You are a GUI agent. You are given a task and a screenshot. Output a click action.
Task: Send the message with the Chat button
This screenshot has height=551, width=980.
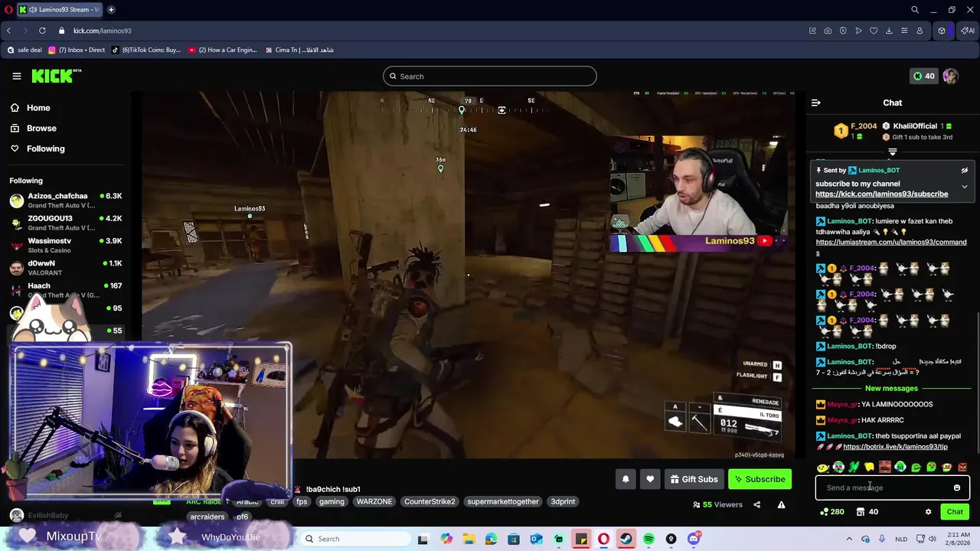coord(955,512)
